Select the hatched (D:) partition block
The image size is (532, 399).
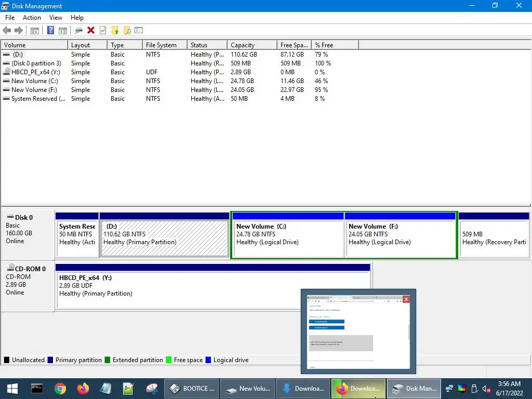(x=165, y=235)
